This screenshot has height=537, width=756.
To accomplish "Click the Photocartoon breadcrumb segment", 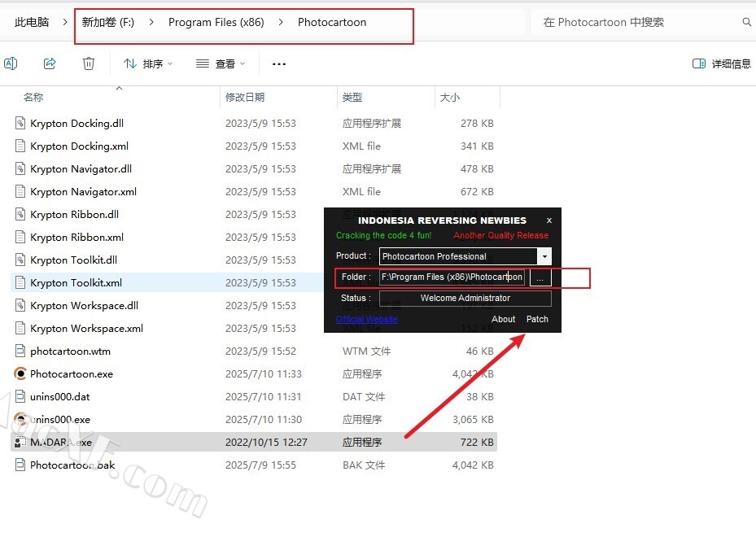I will 332,22.
